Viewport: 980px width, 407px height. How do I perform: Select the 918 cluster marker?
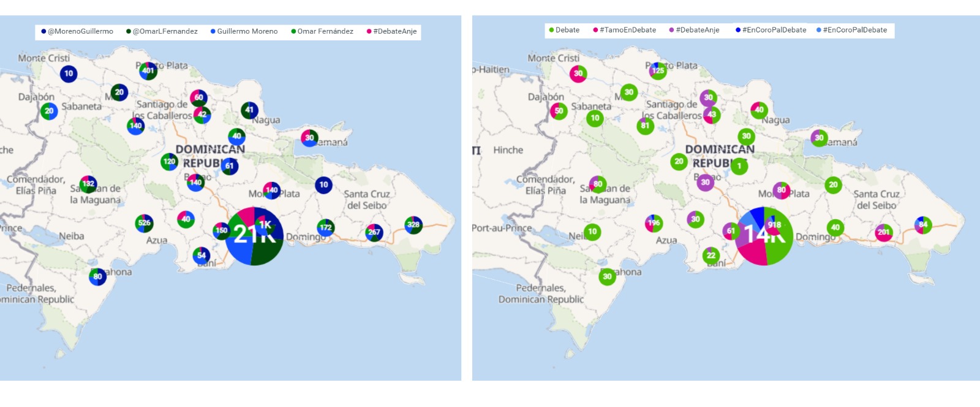[774, 225]
